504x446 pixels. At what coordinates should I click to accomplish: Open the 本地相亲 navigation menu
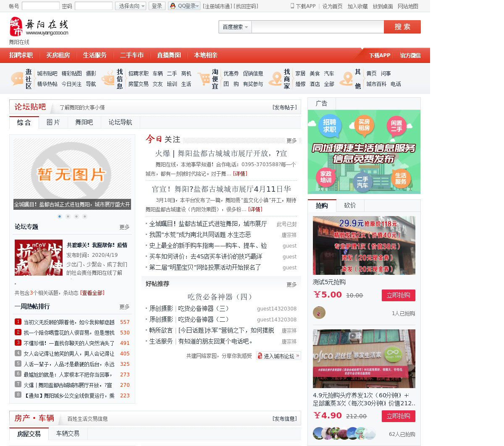(x=206, y=55)
